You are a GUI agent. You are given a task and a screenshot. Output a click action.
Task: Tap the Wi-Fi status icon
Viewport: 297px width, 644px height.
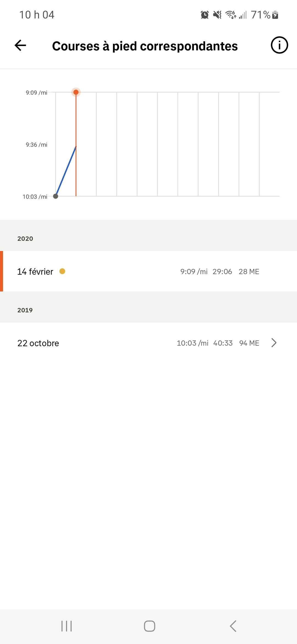pyautogui.click(x=231, y=15)
